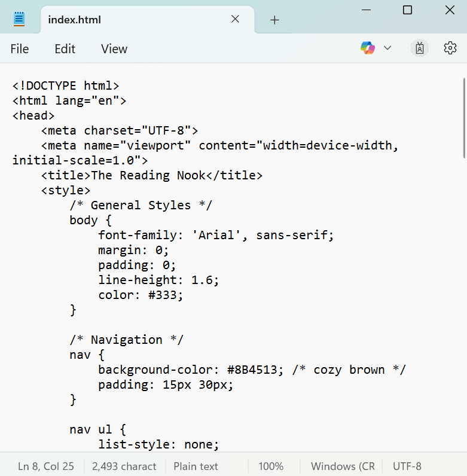Click the initial-scale=1.0 wrapped line

coord(80,160)
